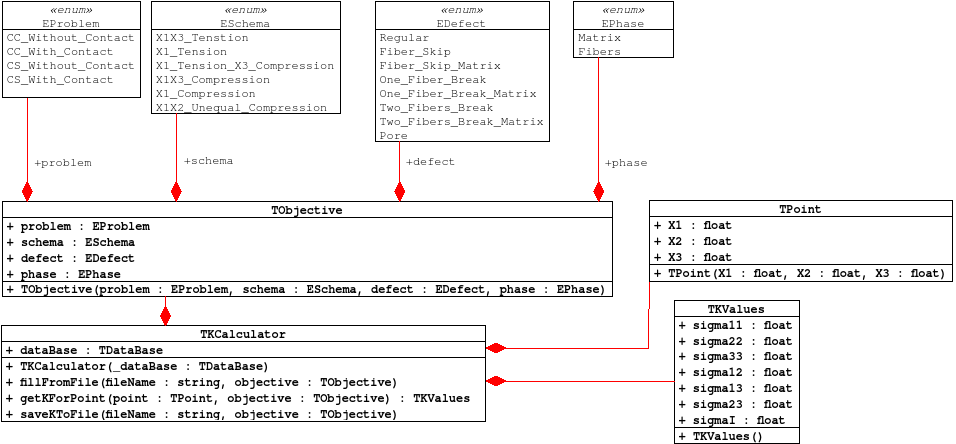Click the diamond linking TKCalculator to TPoint

(496, 348)
